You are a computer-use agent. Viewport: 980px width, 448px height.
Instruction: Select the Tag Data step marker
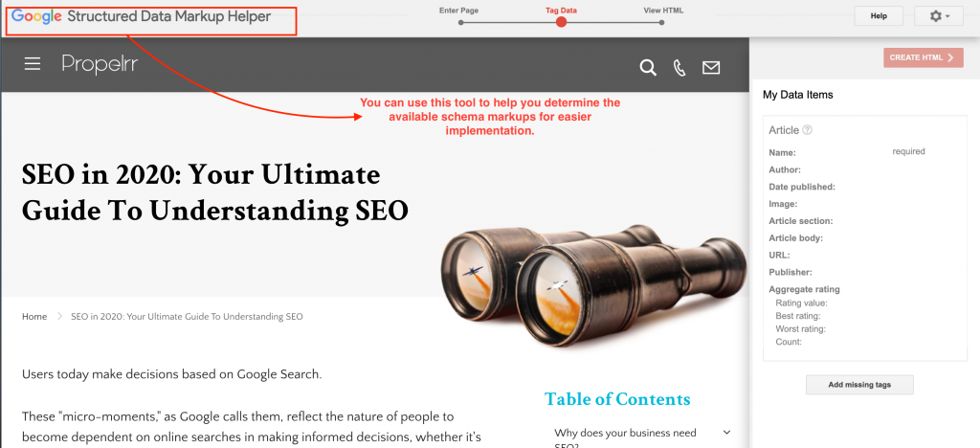(561, 22)
